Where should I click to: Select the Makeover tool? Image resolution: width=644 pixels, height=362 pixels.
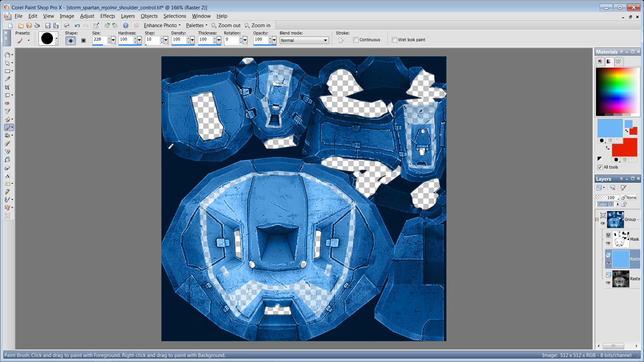coord(7,111)
